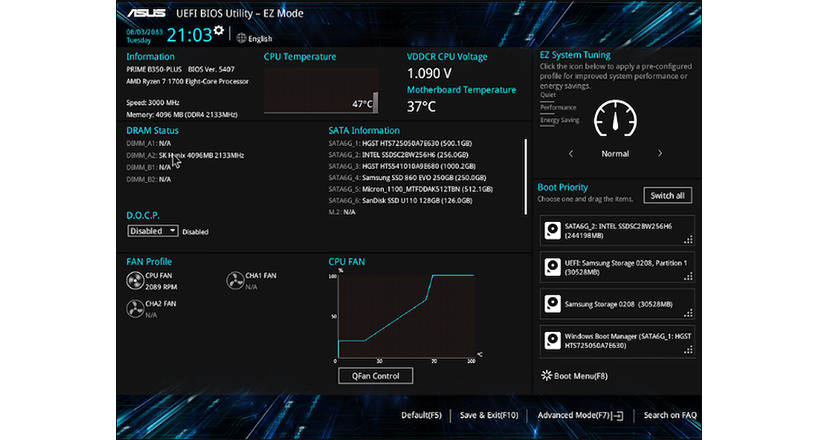Select Windows Boot Manager boot entry
The width and height of the screenshot is (818, 440).
(617, 341)
